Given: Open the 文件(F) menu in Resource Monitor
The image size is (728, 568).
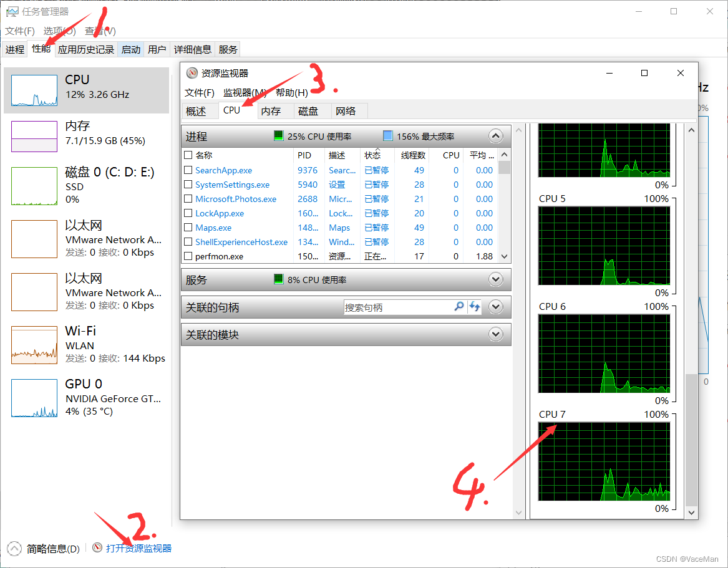Looking at the screenshot, I should (199, 92).
